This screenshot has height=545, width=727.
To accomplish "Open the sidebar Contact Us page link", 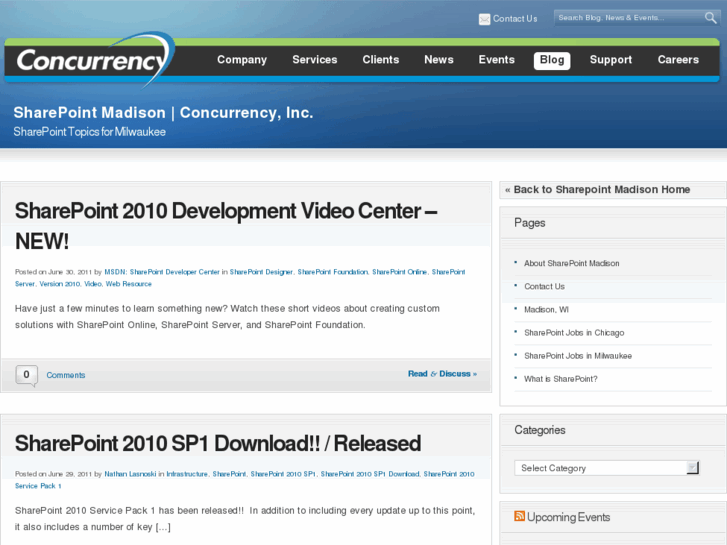I will click(x=544, y=286).
